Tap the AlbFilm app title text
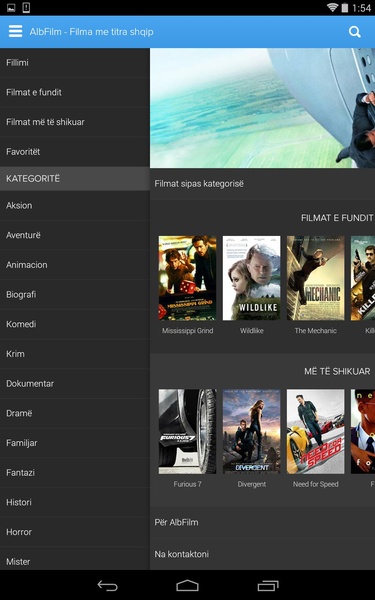 pos(91,32)
